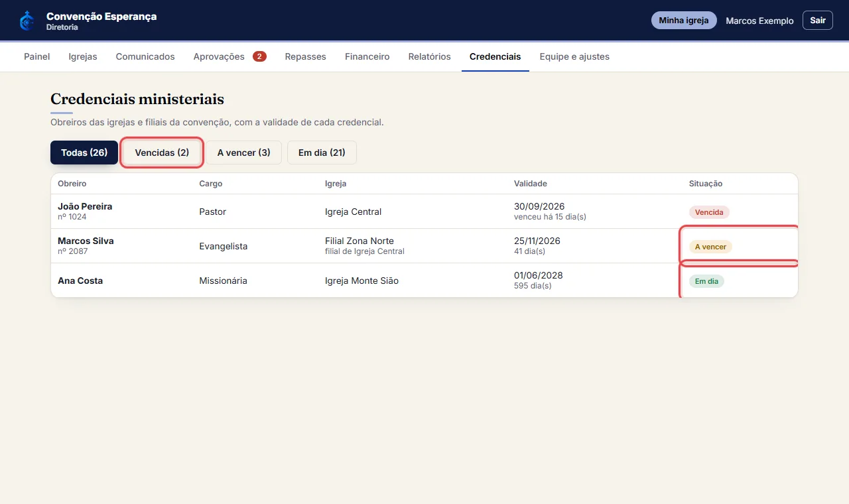Viewport: 849px width, 504px height.
Task: Click the 30/09/2026 validity date
Action: [x=539, y=206]
